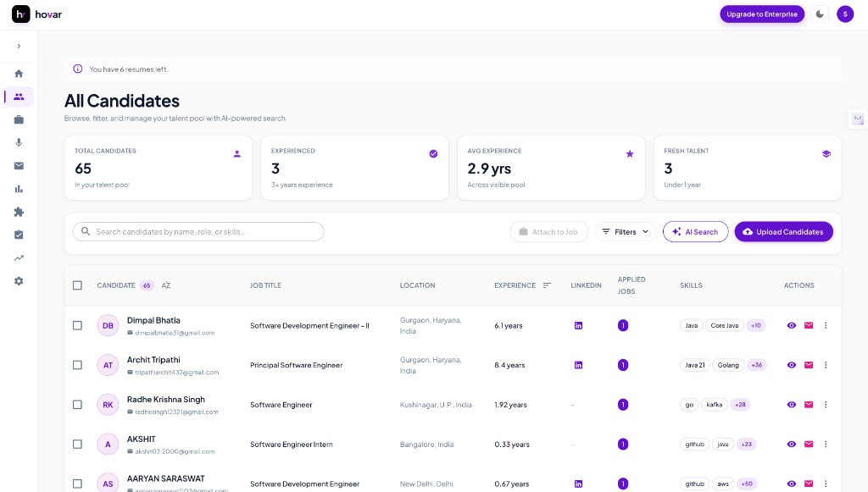Check the Radhe Krishna Singh row checkbox
The width and height of the screenshot is (868, 492).
click(x=77, y=405)
